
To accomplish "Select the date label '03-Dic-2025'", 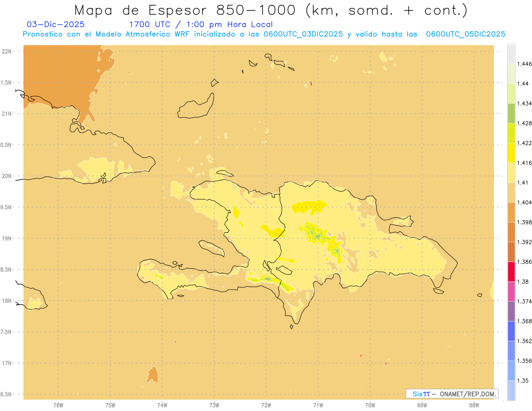I will point(56,24).
